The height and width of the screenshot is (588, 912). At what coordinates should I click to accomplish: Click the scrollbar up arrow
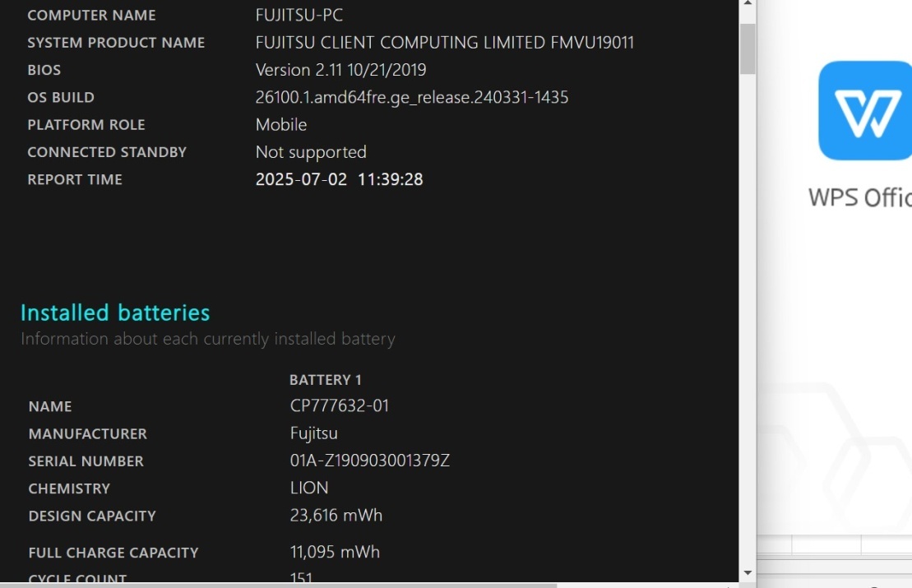pos(748,3)
